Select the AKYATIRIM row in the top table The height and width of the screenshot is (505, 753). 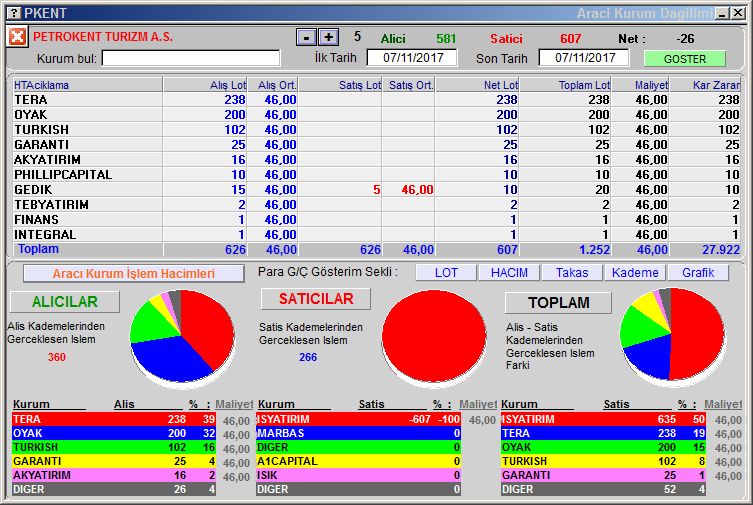(376, 159)
